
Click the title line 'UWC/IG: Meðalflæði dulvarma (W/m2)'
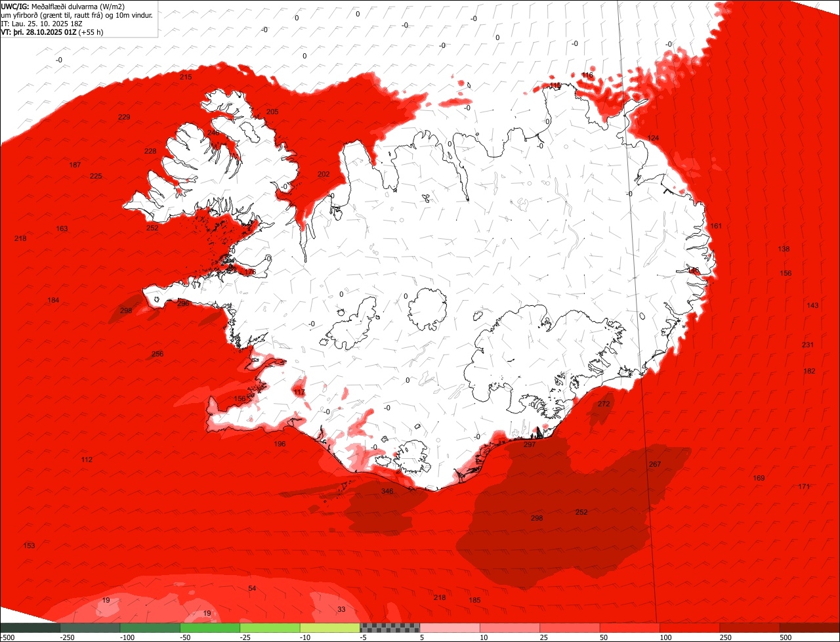(62, 6)
